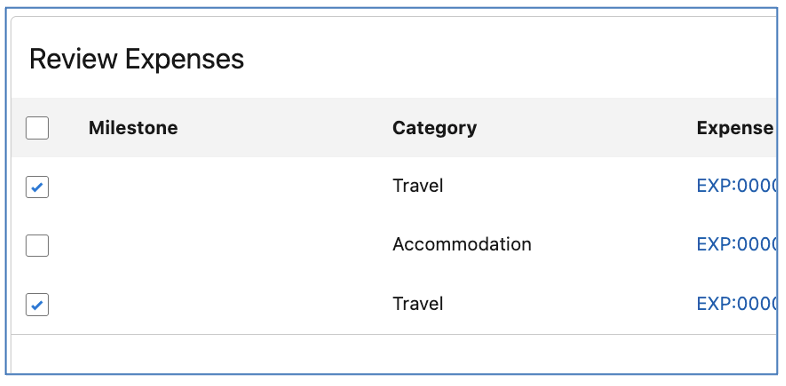786x386 pixels.
Task: Click the gray header bar between Category and Expense
Action: pyautogui.click(x=586, y=128)
